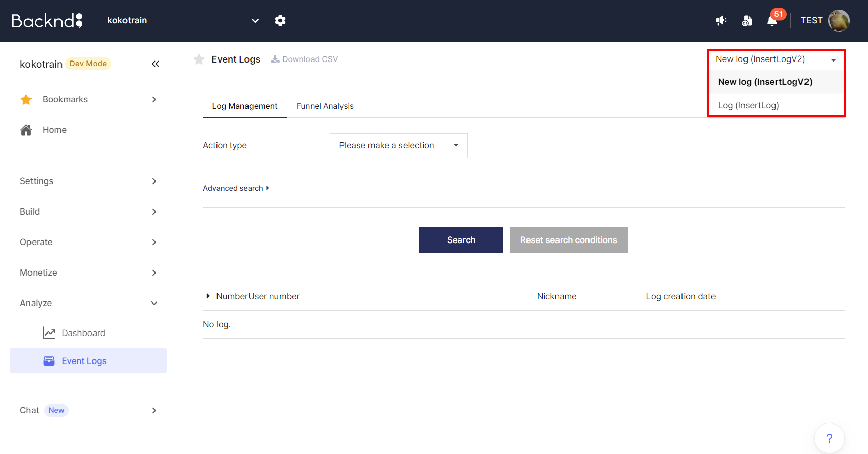The height and width of the screenshot is (454, 868).
Task: Bookmark Event Logs with the star icon
Action: (x=199, y=59)
